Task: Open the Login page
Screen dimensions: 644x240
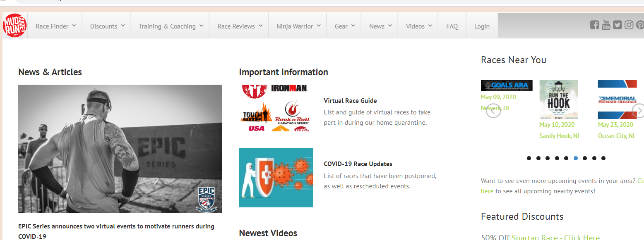Action: [482, 26]
